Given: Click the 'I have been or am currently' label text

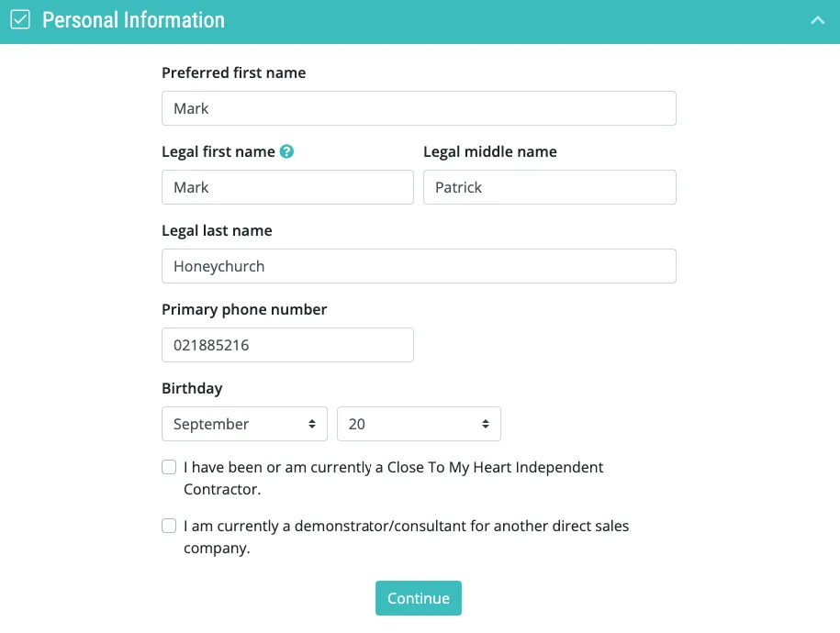Looking at the screenshot, I should (393, 478).
